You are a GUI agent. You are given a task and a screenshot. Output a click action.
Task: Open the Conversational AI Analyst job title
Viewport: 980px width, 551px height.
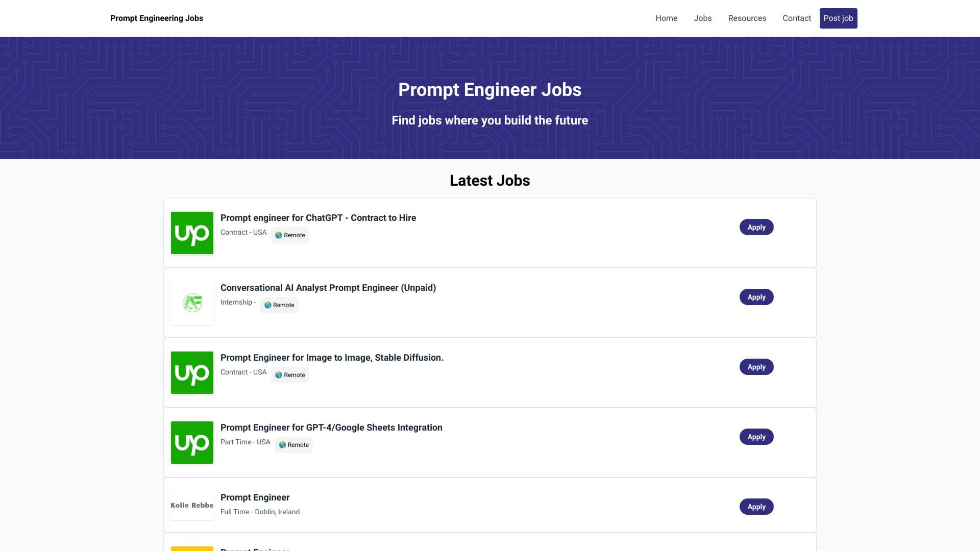coord(328,288)
